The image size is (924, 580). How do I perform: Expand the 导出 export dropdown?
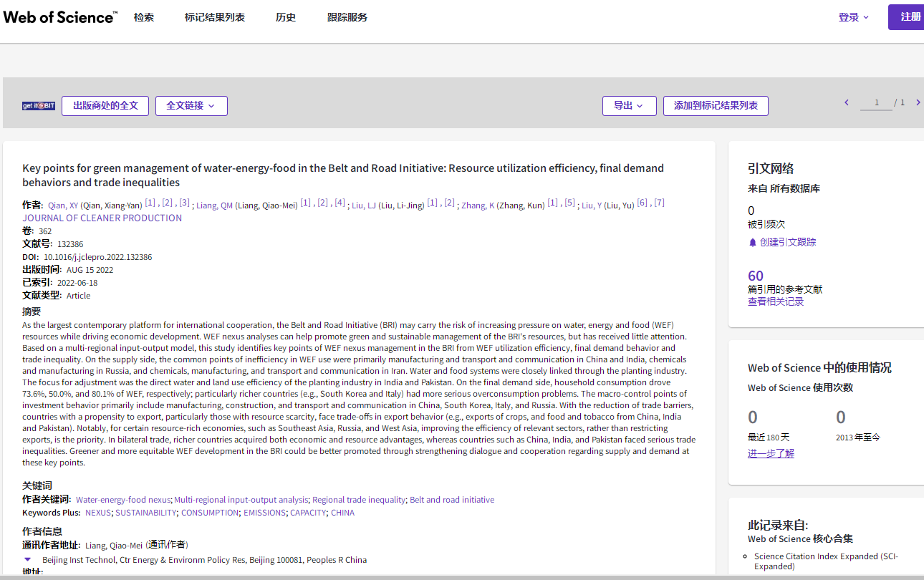[628, 106]
